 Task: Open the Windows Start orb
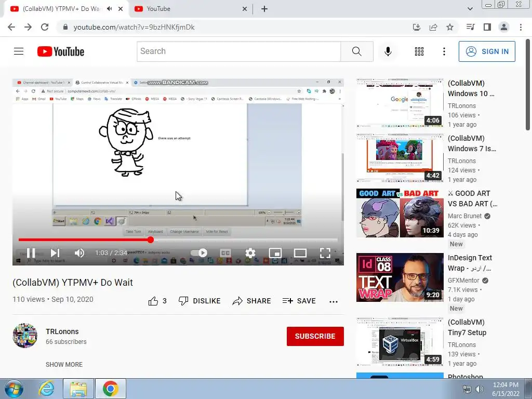14,389
